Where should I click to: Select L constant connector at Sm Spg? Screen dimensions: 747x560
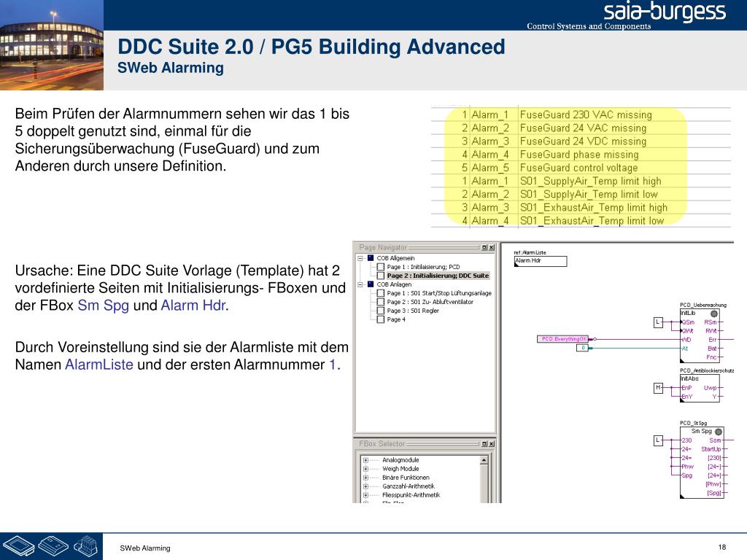tap(658, 440)
